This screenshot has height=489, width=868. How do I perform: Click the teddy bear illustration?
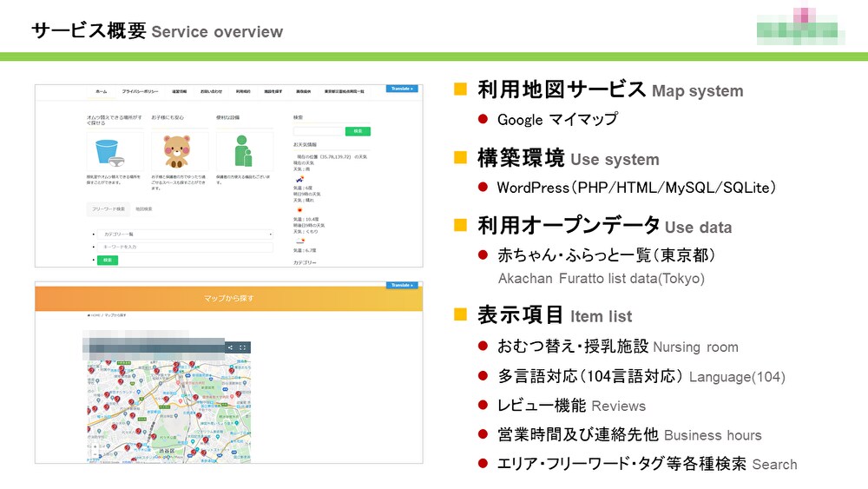coord(176,151)
